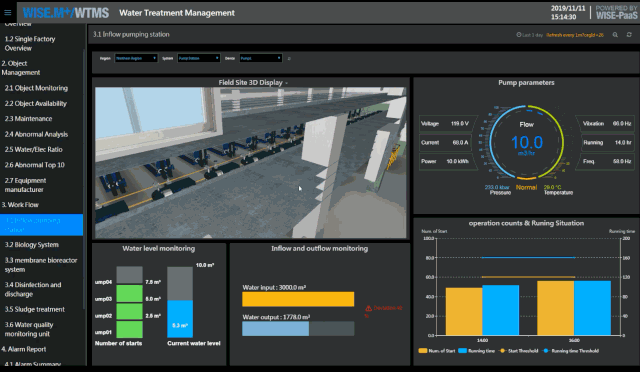640x372 pixels.
Task: Open the System dropdown
Action: pyautogui.click(x=199, y=58)
